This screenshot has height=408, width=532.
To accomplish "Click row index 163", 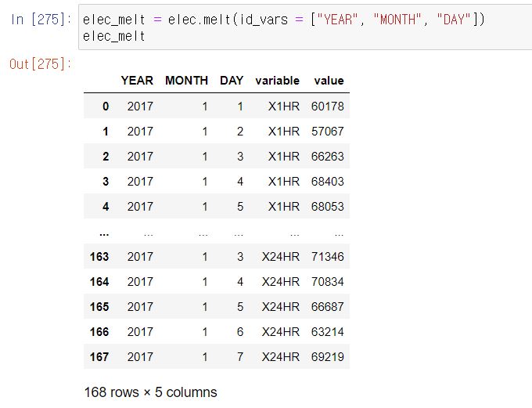I will pos(99,257).
